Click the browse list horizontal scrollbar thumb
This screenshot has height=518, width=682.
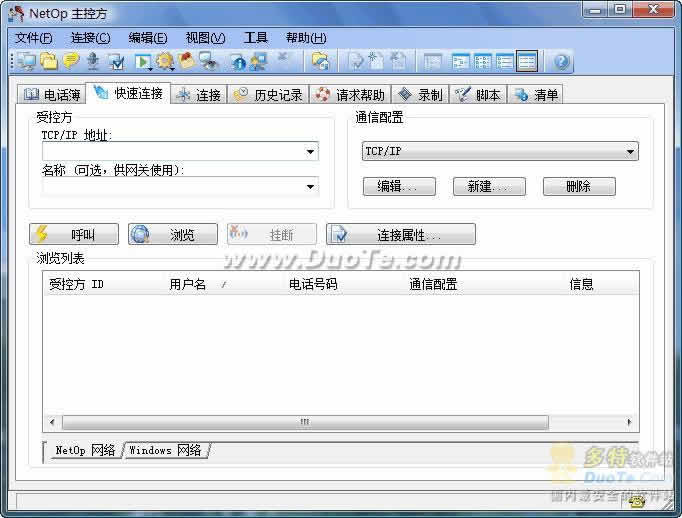click(305, 422)
